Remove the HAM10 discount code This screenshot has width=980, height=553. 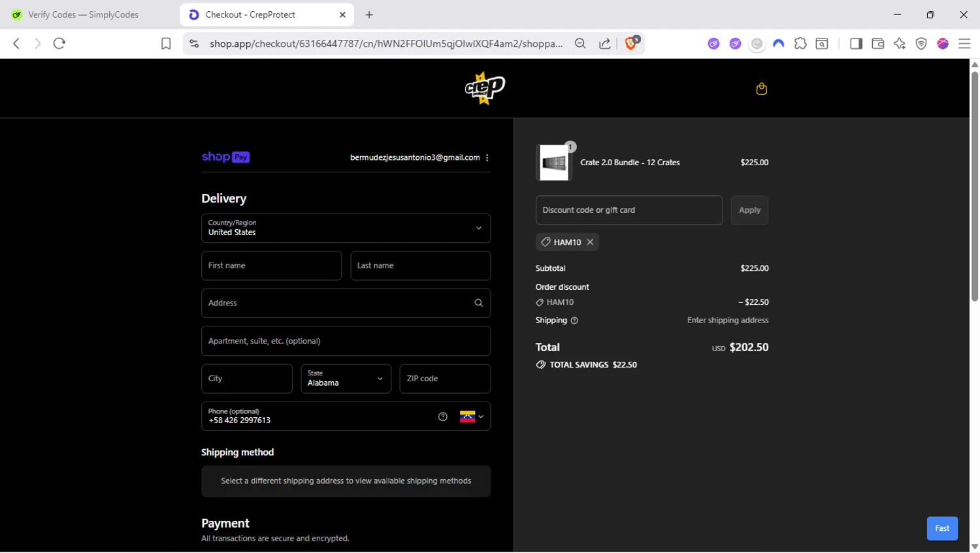[x=590, y=242]
